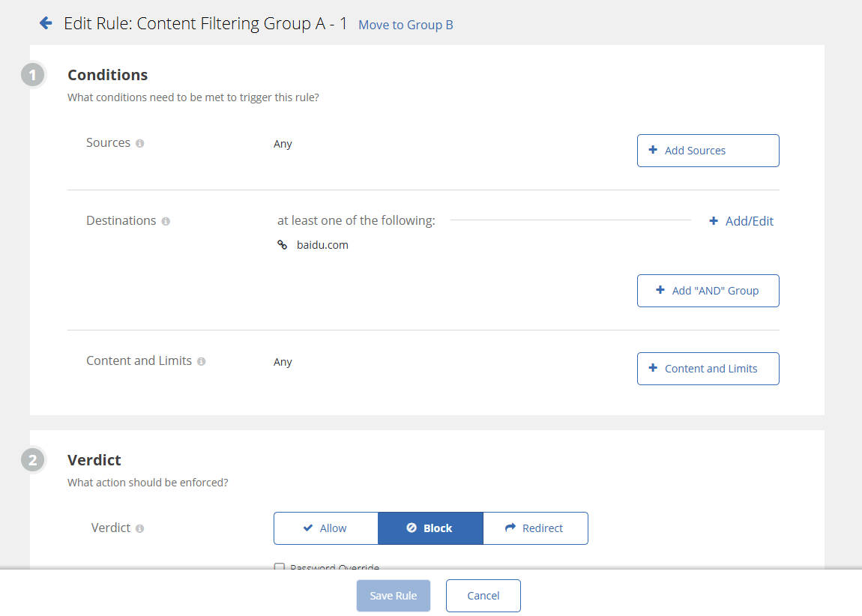Screen dimensions: 862x616
Task: Open the Content and Limits editor
Action: click(x=708, y=368)
